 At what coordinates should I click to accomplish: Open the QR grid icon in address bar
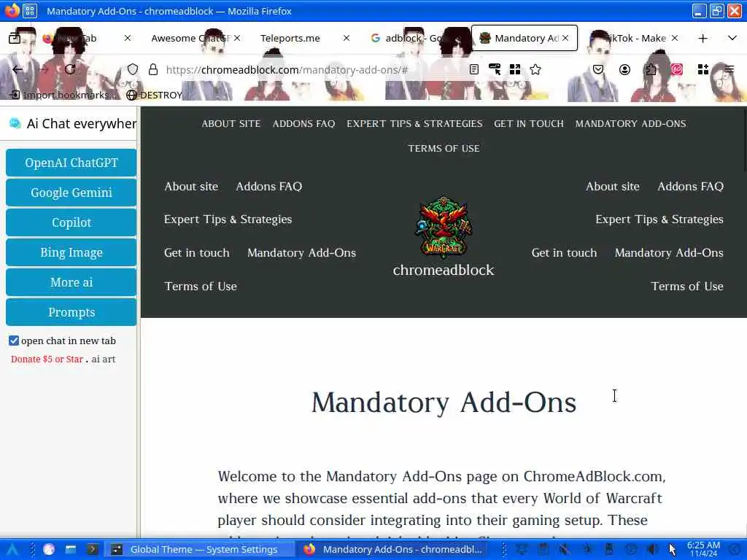tap(515, 69)
